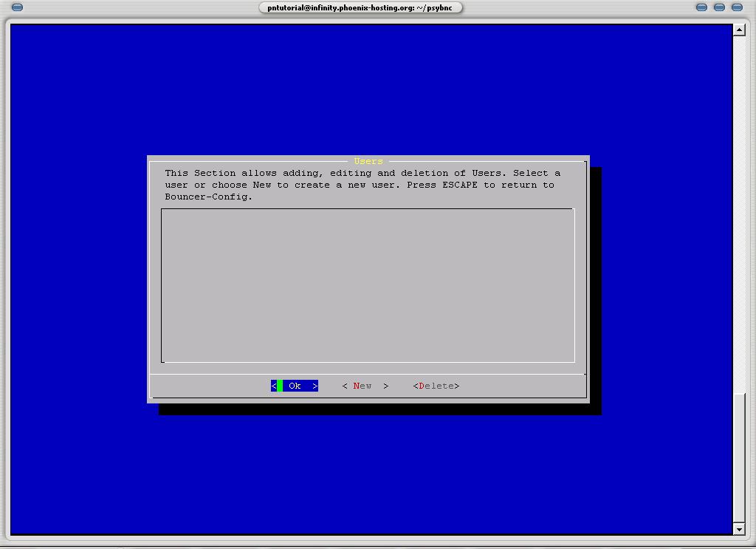The height and width of the screenshot is (549, 756).
Task: Click the empty users list box
Action: pos(368,286)
